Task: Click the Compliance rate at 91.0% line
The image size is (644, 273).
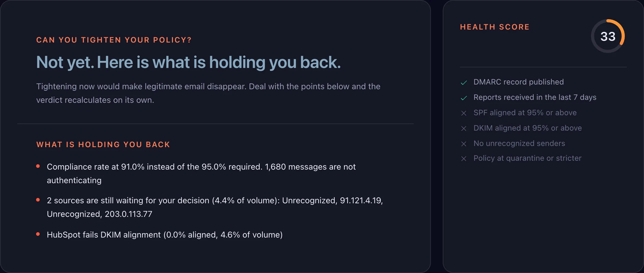Action: (x=201, y=173)
